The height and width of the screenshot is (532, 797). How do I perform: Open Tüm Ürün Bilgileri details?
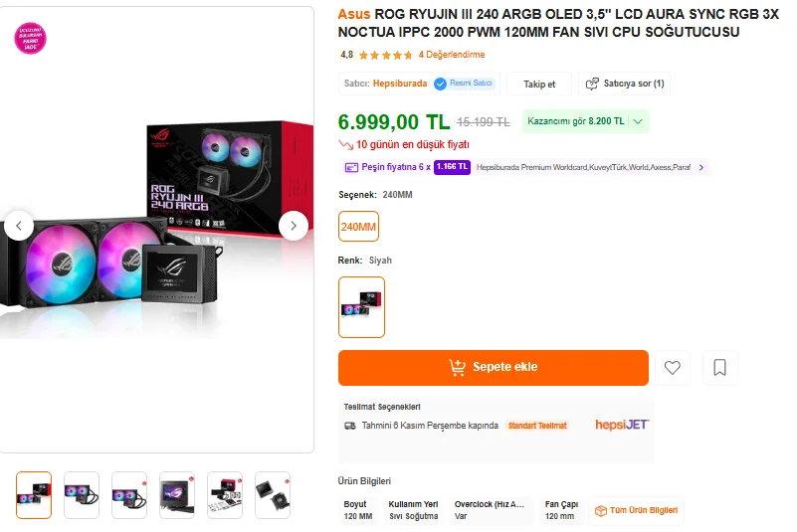point(637,511)
